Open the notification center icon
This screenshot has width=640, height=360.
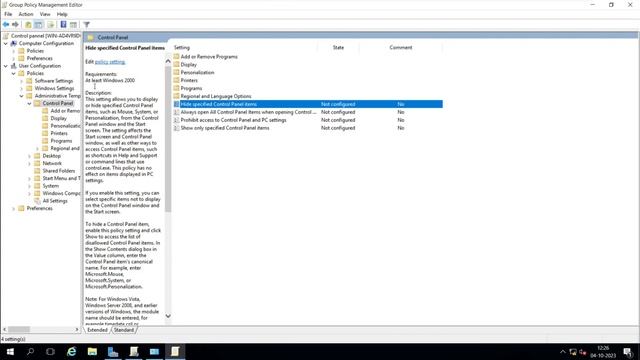pos(628,352)
